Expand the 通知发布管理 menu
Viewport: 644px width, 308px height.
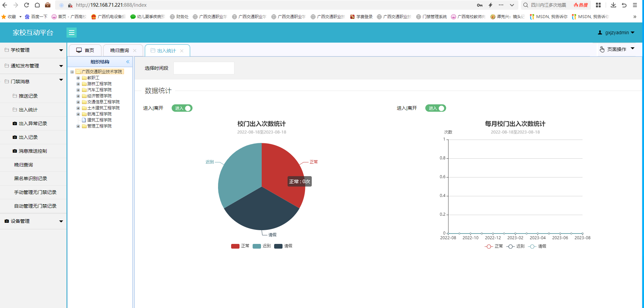tap(33, 66)
